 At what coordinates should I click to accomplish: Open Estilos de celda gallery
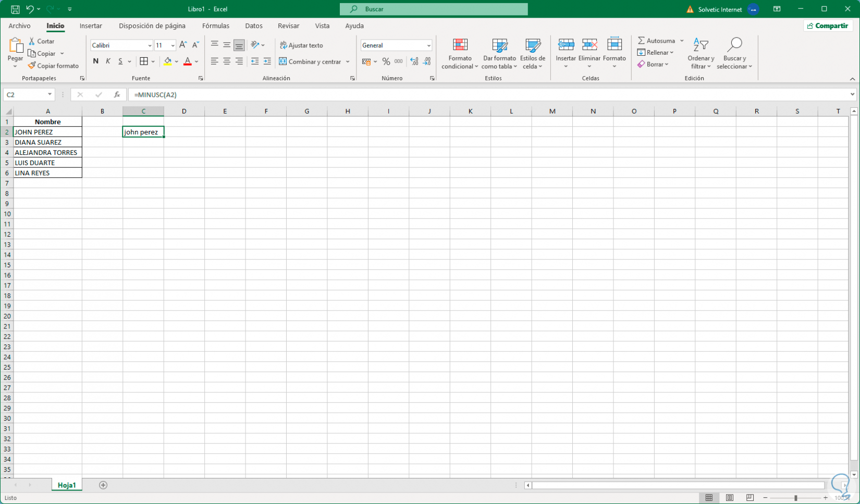(533, 54)
